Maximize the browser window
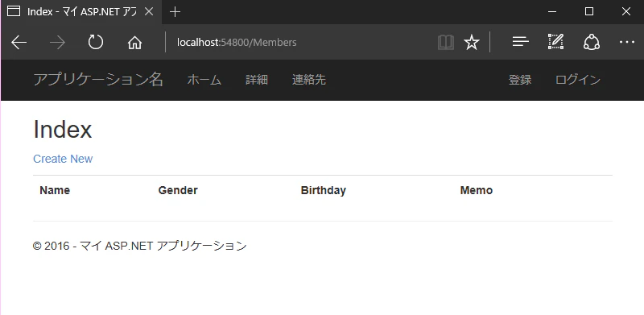The height and width of the screenshot is (315, 644). 589,12
